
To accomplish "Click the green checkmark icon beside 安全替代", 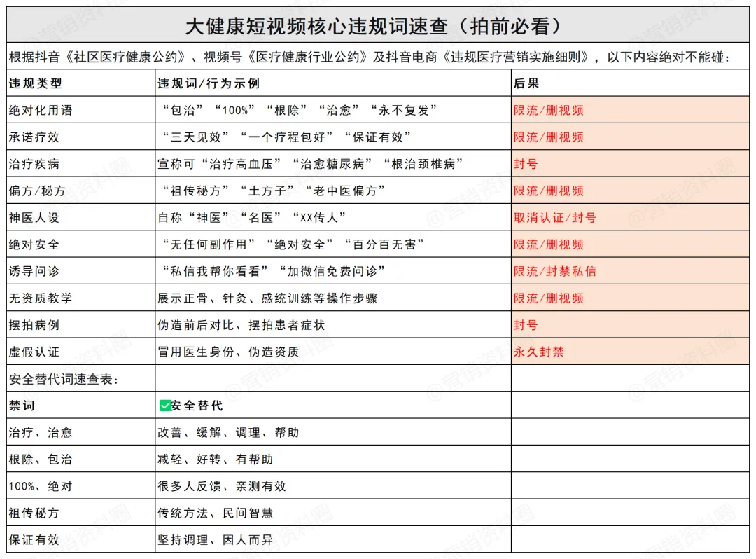I will tap(165, 406).
